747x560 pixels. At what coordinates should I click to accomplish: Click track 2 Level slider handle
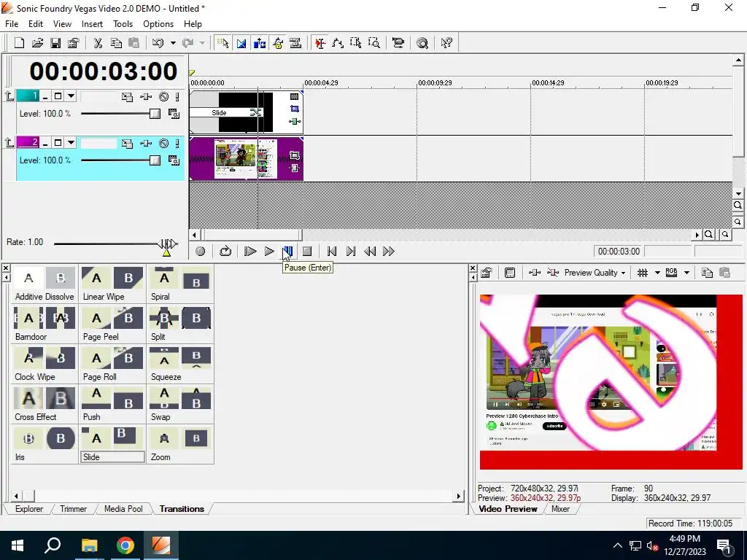point(155,160)
